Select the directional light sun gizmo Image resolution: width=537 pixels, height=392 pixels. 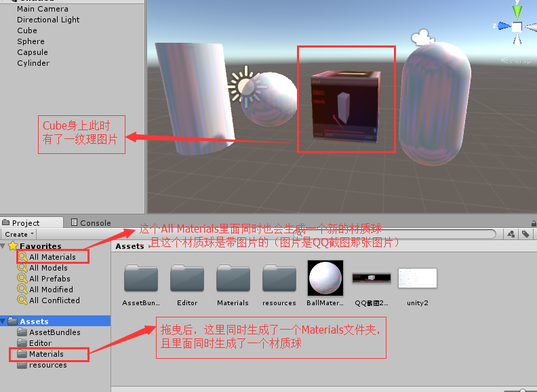[x=245, y=87]
